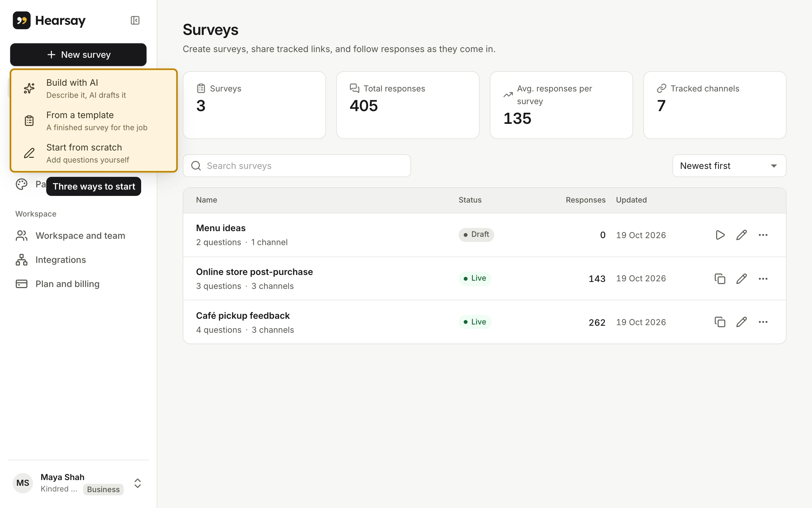The width and height of the screenshot is (812, 508).
Task: Click the Status column header
Action: click(470, 200)
